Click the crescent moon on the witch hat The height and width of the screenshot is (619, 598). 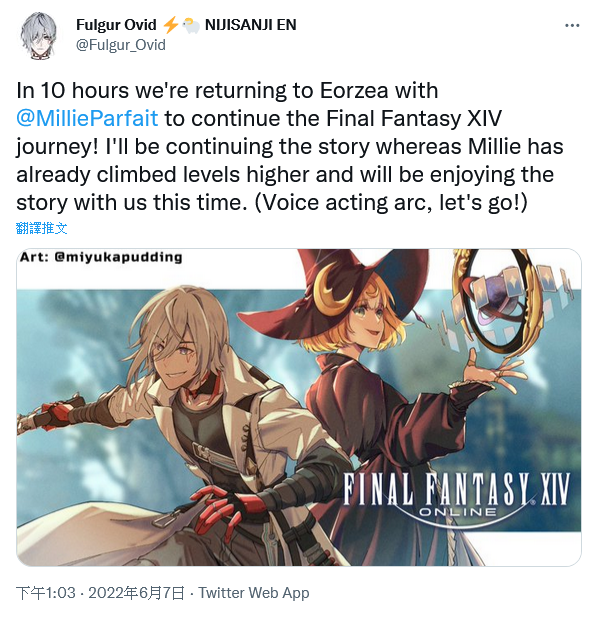point(330,289)
